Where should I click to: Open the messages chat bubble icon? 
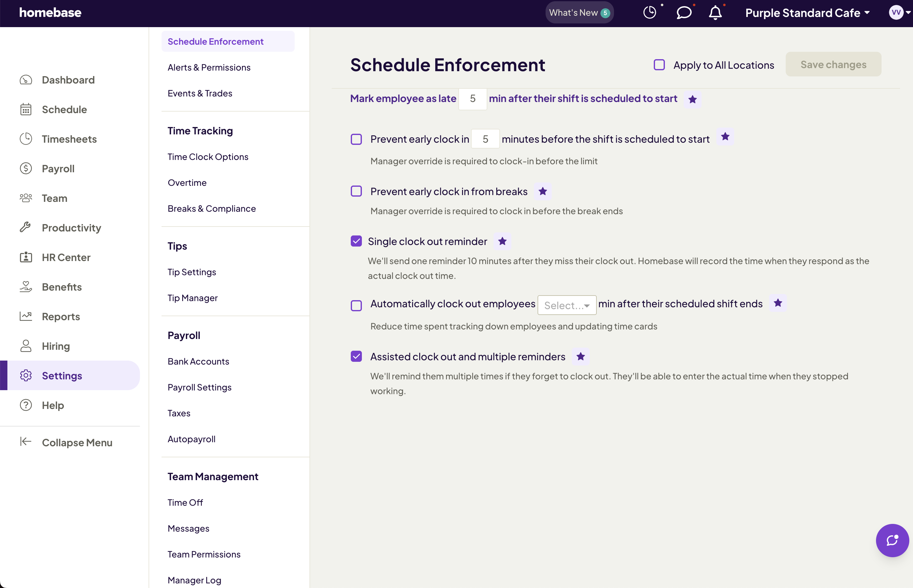683,13
